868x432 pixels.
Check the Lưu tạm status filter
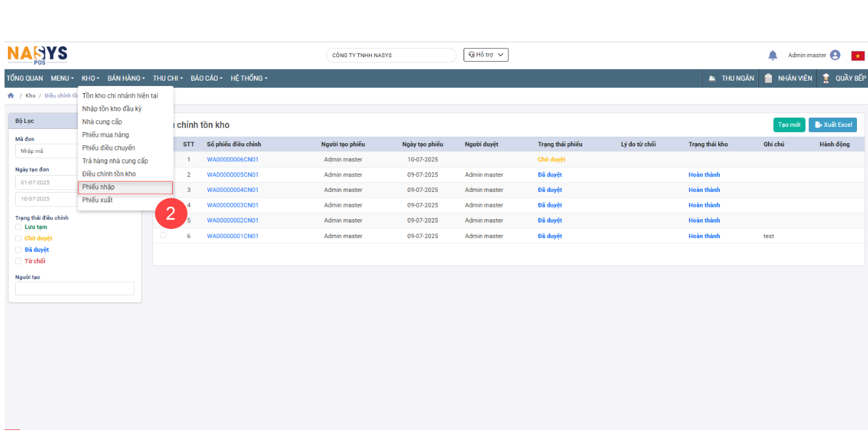point(18,227)
